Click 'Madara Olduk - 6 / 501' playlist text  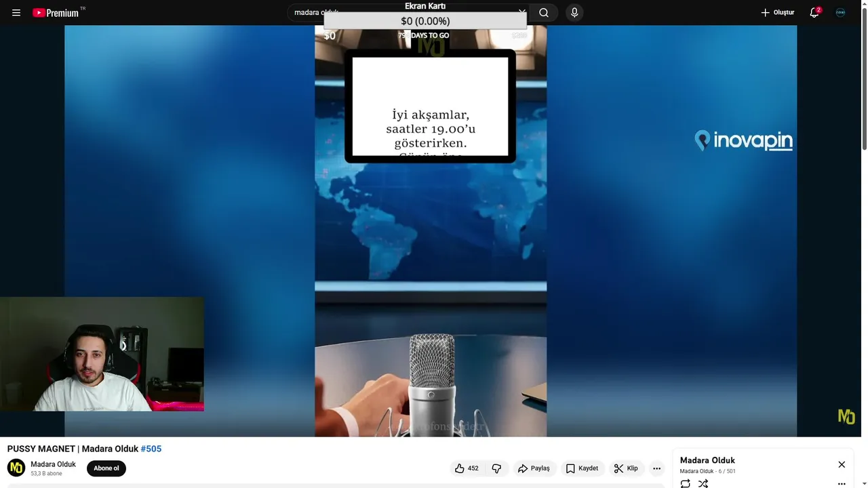point(708,471)
